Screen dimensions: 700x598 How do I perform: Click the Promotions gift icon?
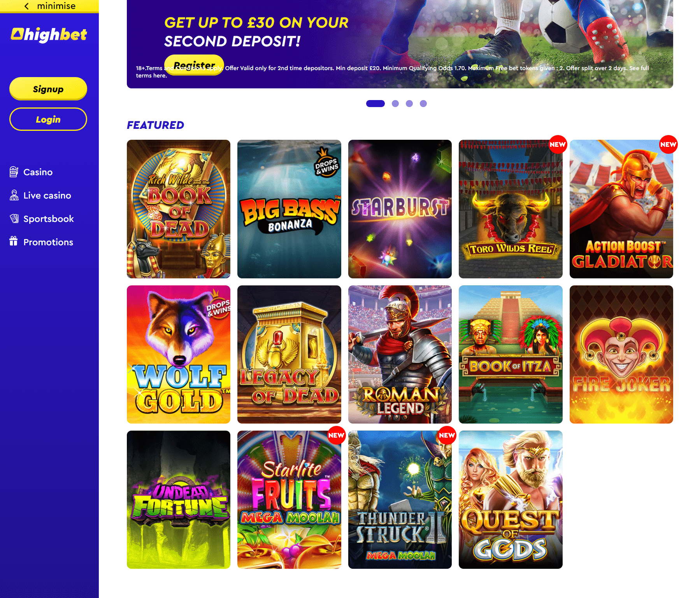(14, 241)
